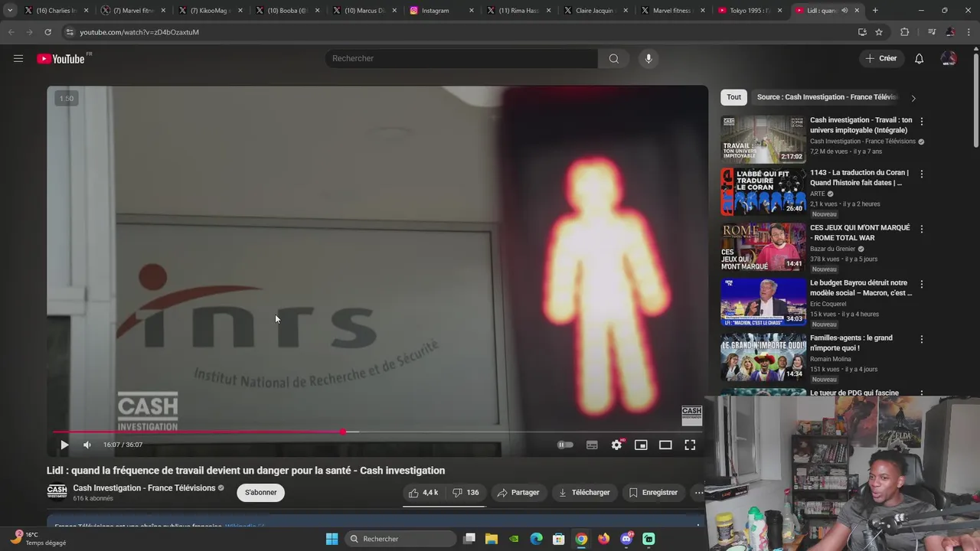Seek on the red video progress bar
This screenshot has width=980, height=551.
pyautogui.click(x=377, y=432)
